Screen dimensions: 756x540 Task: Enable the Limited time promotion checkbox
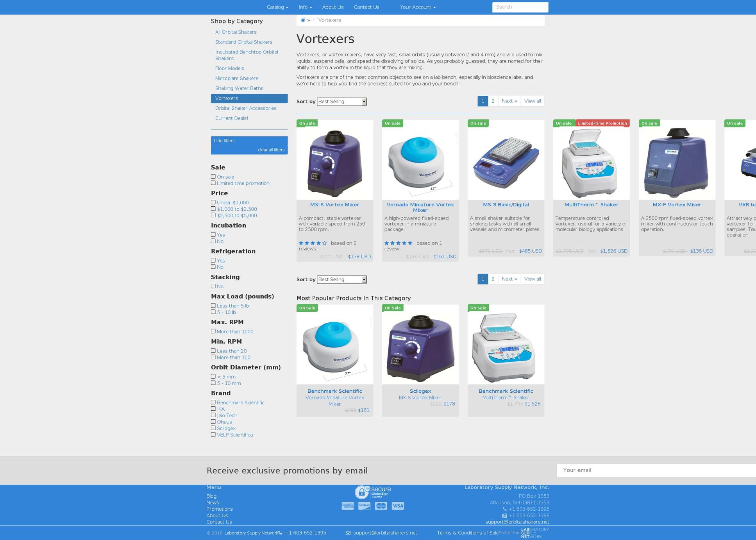click(x=213, y=183)
